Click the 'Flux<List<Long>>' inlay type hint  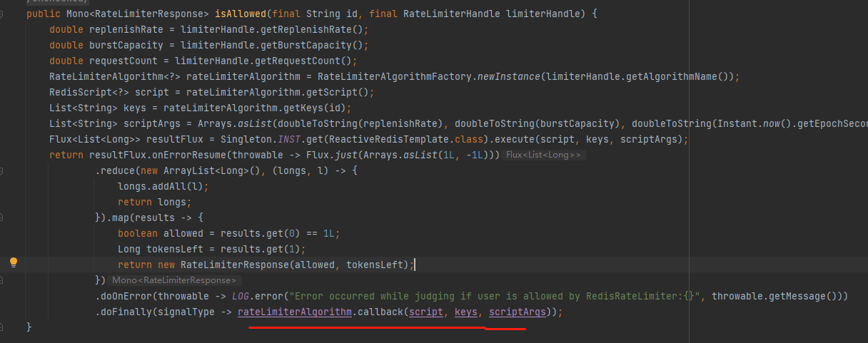click(x=543, y=155)
